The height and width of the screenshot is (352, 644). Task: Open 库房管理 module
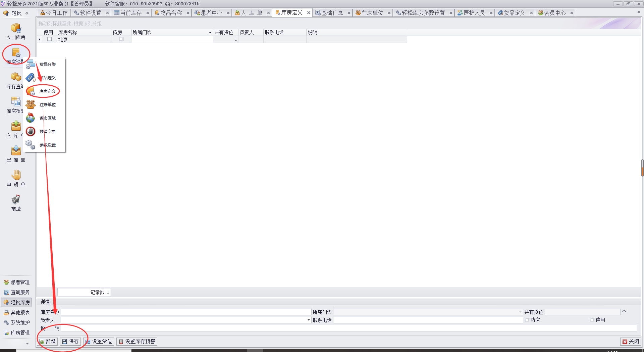point(17,333)
